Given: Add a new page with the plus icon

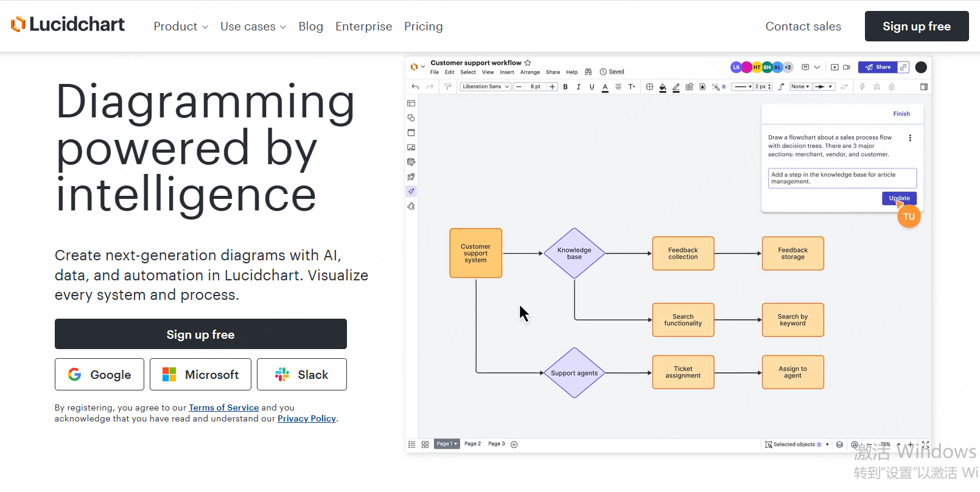Looking at the screenshot, I should point(514,445).
